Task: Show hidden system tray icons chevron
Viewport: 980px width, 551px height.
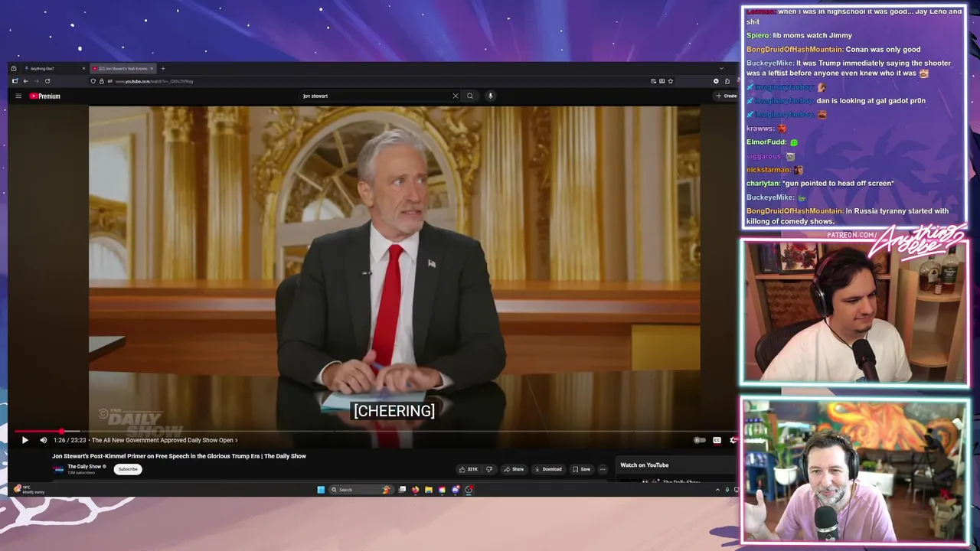Action: [717, 490]
